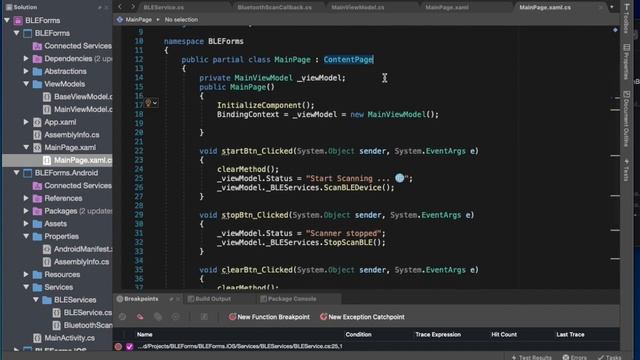The width and height of the screenshot is (640, 360).
Task: Uncheck the BLEService.cs breakpoint enabled checkbox
Action: (x=129, y=347)
